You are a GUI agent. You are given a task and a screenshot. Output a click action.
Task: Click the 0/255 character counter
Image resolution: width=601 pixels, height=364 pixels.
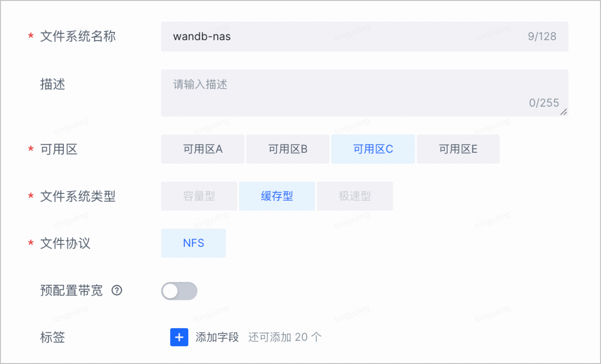coord(544,103)
